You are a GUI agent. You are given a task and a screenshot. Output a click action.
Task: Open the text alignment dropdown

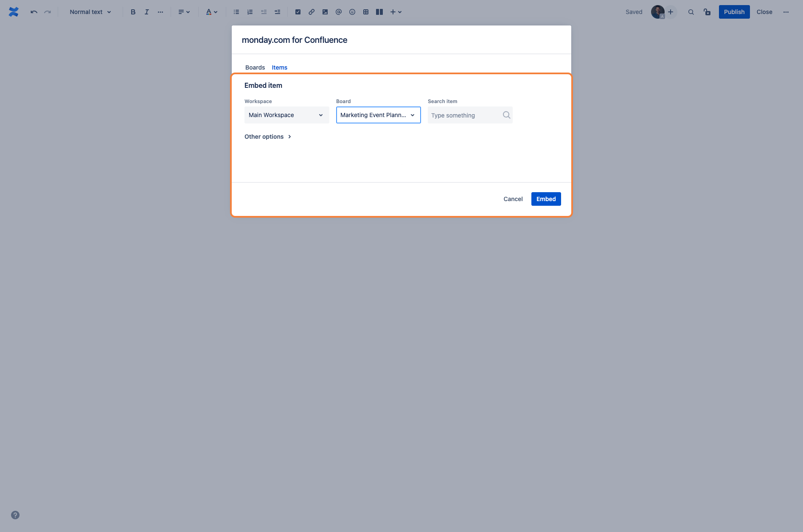pos(184,12)
